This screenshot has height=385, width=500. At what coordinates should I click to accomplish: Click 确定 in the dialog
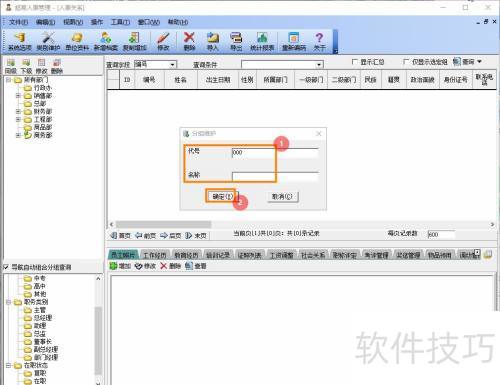click(222, 196)
